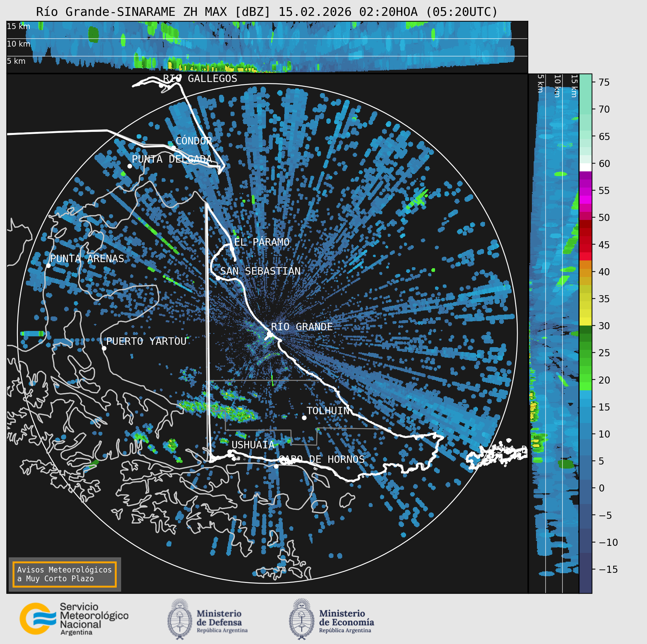Click the 10 km label in right cross-section
The image size is (647, 644).
pyautogui.click(x=557, y=86)
